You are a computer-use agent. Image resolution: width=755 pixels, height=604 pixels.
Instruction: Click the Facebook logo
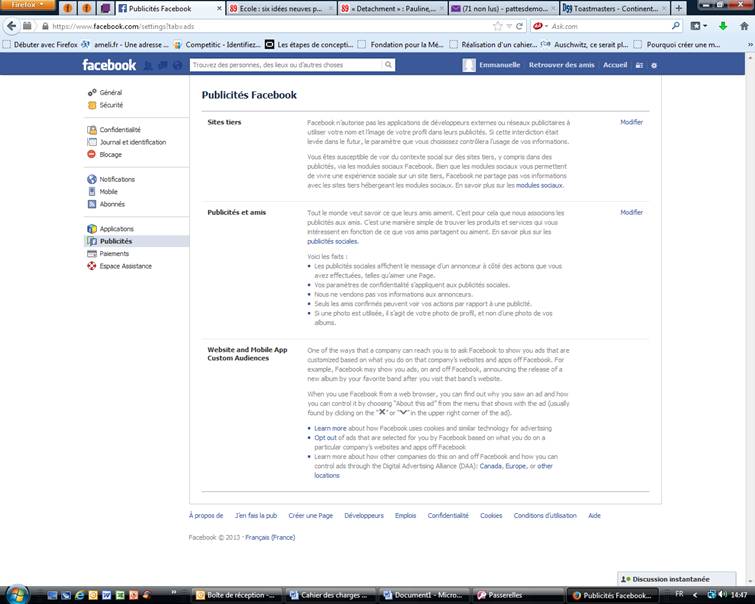tap(109, 65)
